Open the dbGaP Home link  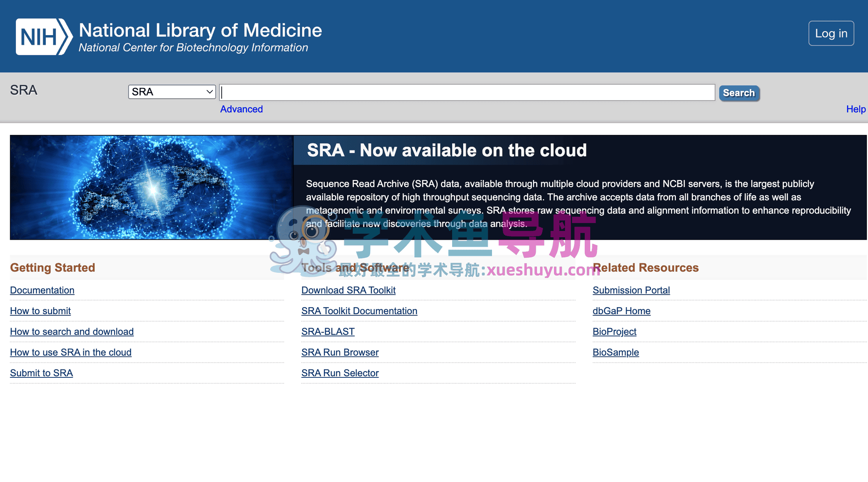point(621,311)
